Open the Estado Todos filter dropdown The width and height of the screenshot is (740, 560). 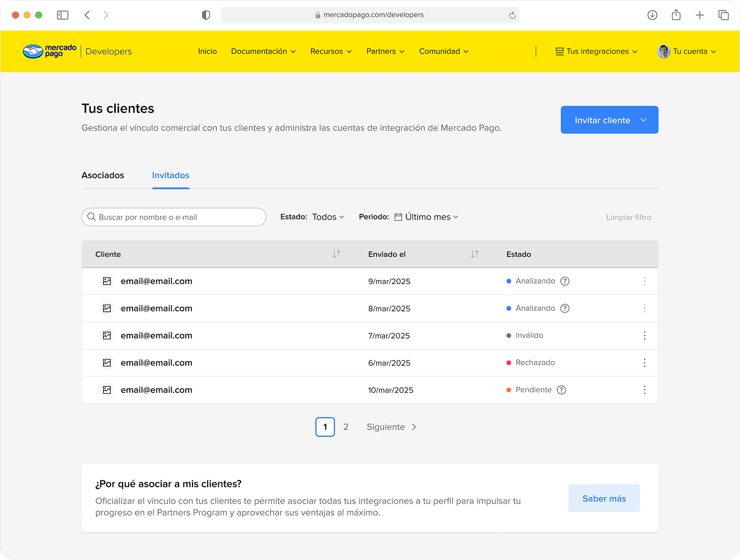pyautogui.click(x=328, y=217)
